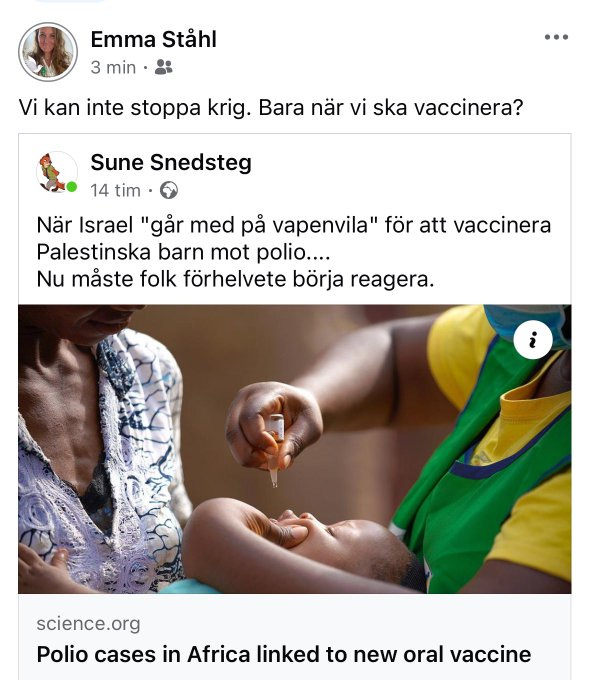Tap the '3 min' post timestamp

[113, 68]
